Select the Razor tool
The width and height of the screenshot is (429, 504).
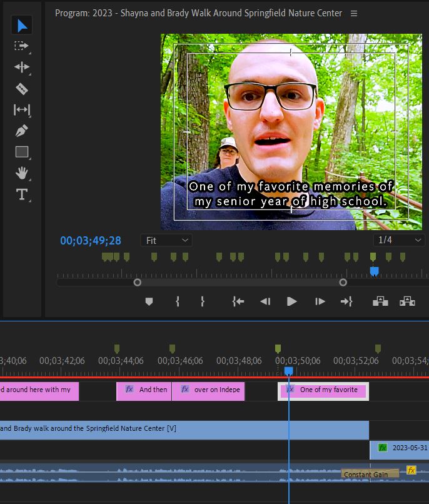pos(21,89)
